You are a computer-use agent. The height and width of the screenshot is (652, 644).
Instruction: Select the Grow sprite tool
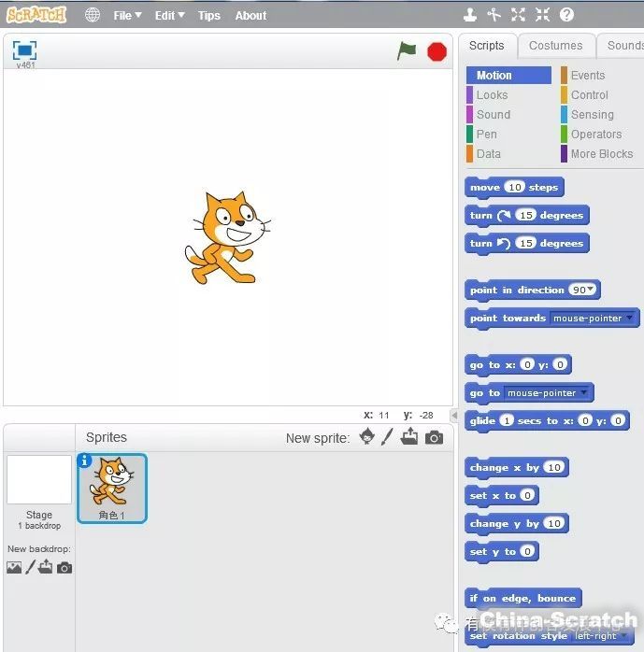coord(518,15)
